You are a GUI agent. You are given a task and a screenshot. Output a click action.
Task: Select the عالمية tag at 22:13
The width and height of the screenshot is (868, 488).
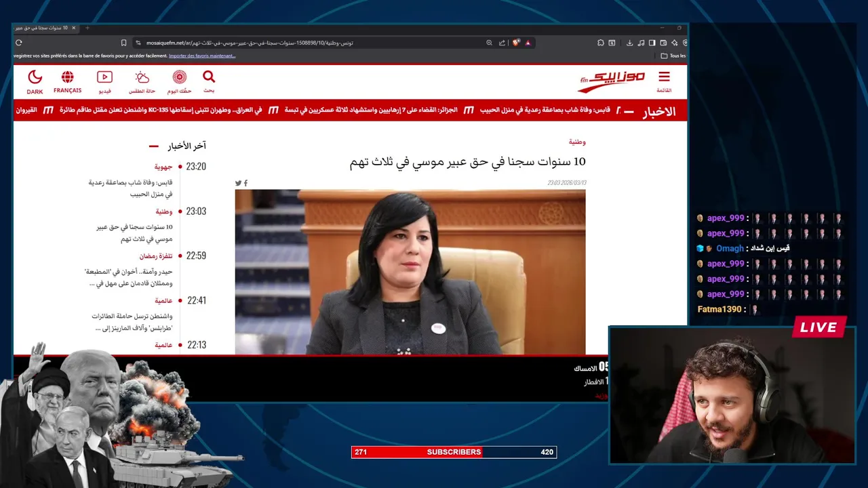point(163,345)
